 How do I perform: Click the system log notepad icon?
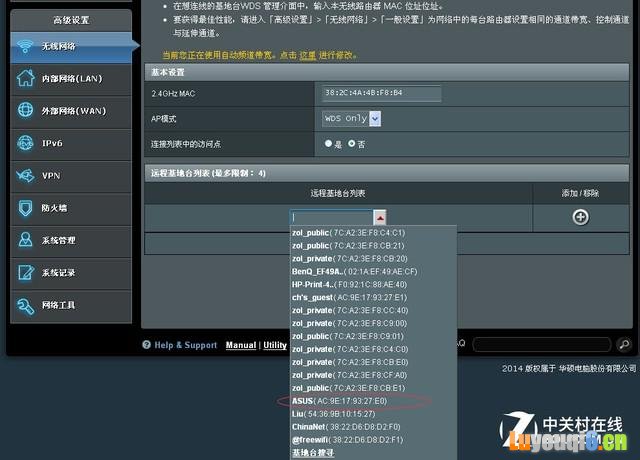[25, 272]
